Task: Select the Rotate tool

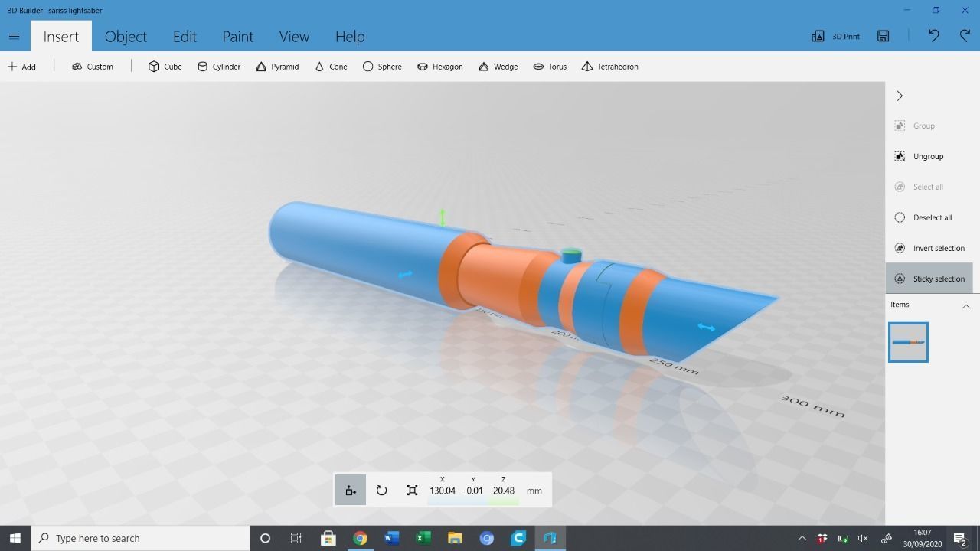Action: 381,491
